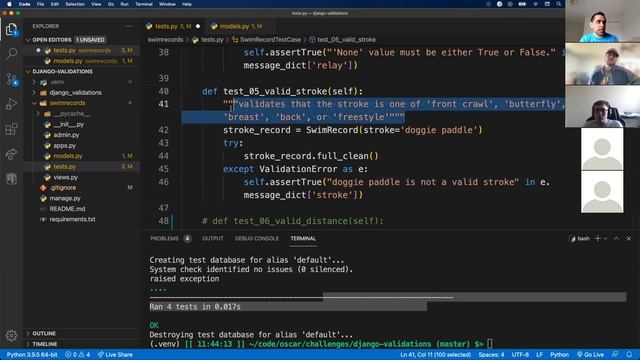This screenshot has width=640, height=360.
Task: Open the Explorer view in activity bar
Action: point(11,29)
